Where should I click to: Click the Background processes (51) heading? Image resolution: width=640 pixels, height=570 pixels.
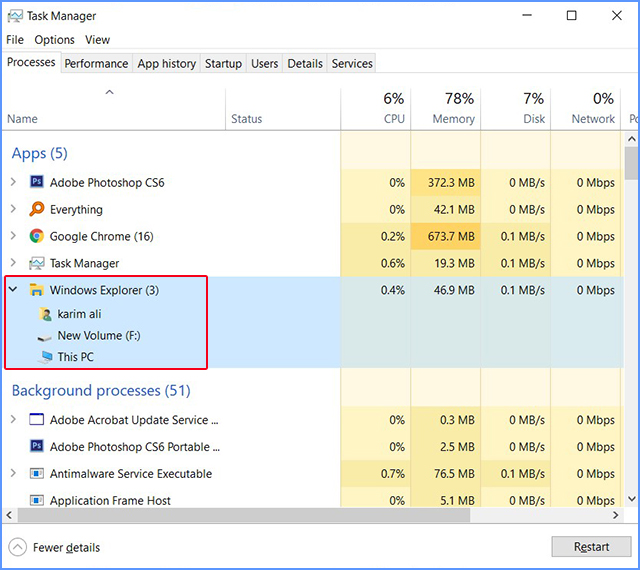click(101, 391)
